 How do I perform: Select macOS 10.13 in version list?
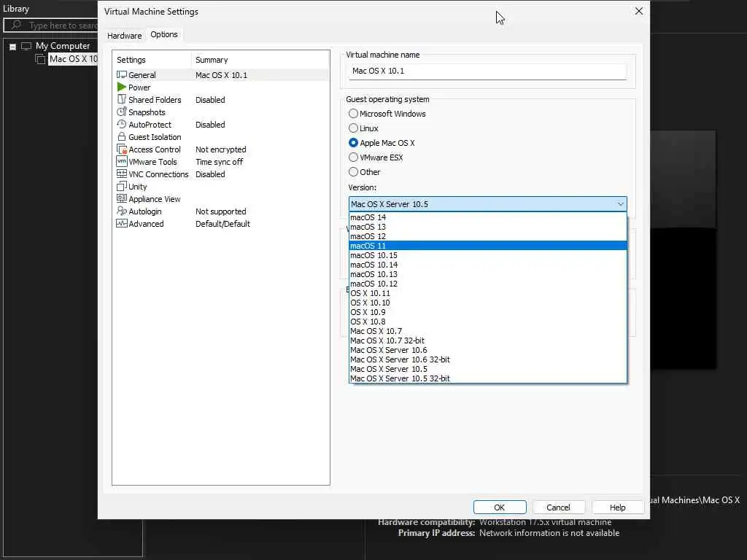[488, 274]
